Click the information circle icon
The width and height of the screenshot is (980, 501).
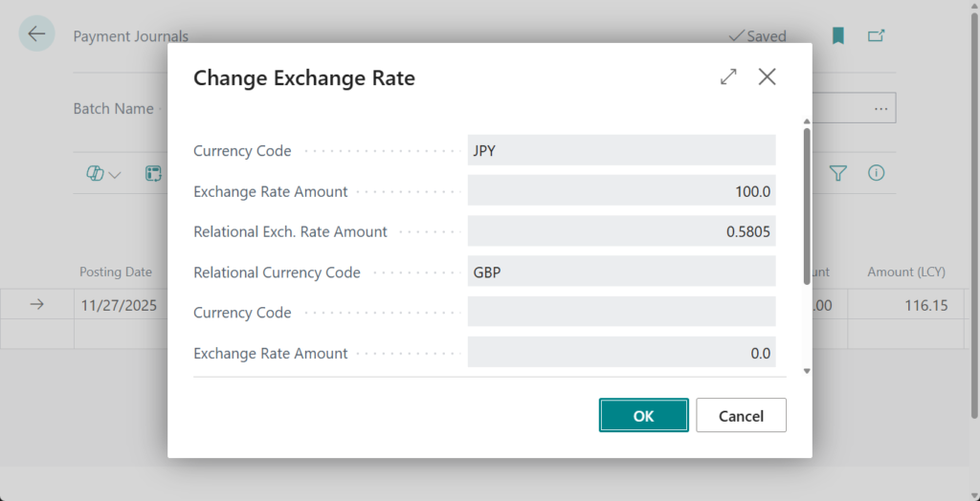tap(876, 173)
